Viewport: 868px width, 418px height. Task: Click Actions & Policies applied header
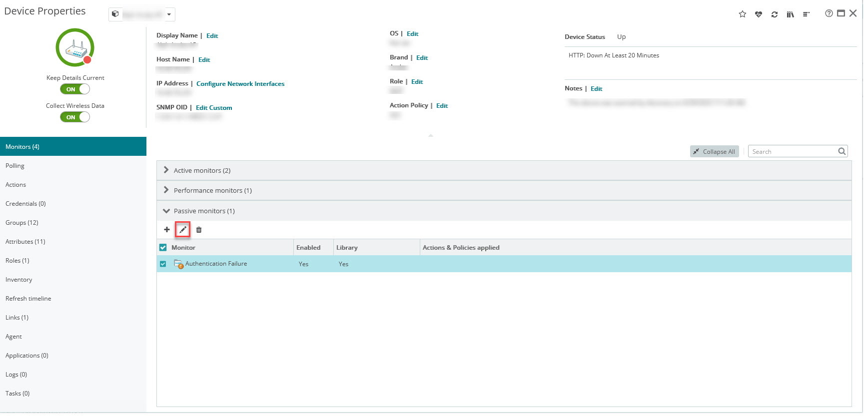point(461,247)
